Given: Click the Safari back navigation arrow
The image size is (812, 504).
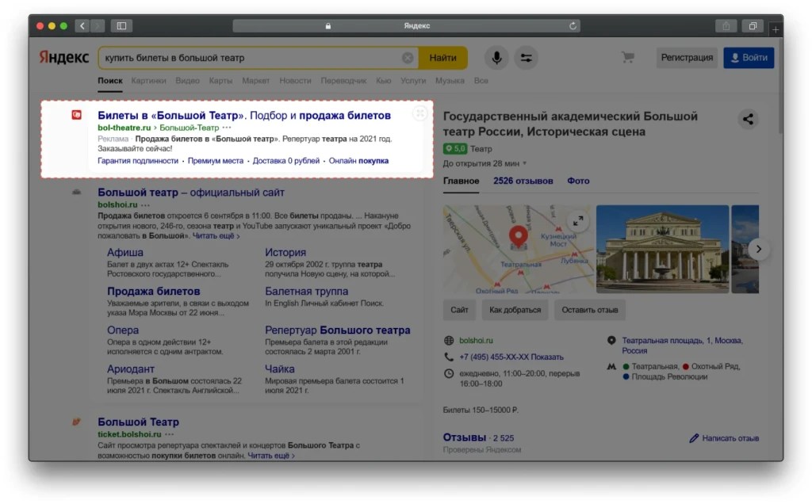Looking at the screenshot, I should (x=82, y=26).
